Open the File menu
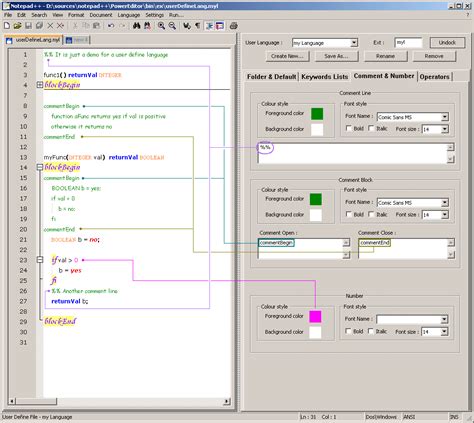This screenshot has height=423, width=474. tap(8, 15)
